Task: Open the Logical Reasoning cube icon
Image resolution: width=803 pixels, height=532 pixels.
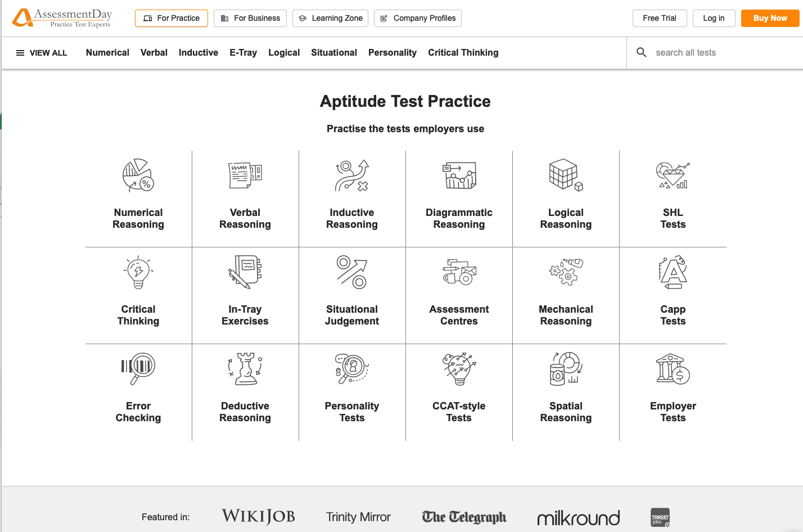Action: coord(566,175)
